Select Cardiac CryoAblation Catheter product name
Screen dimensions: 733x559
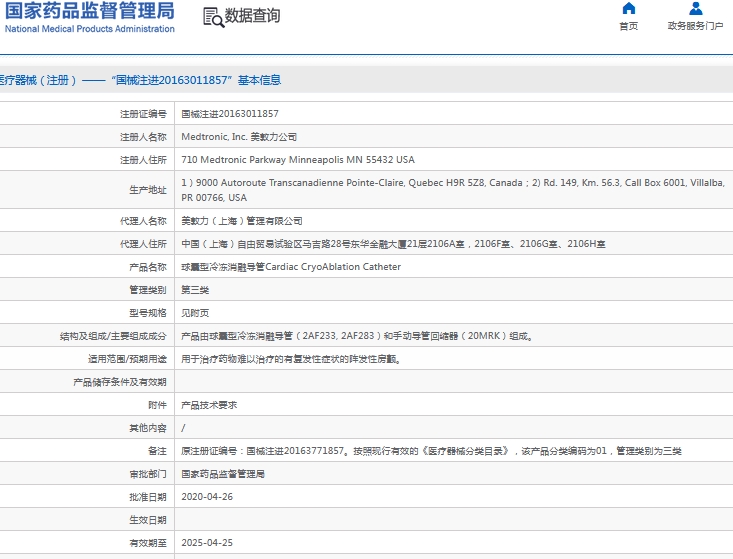pos(291,267)
